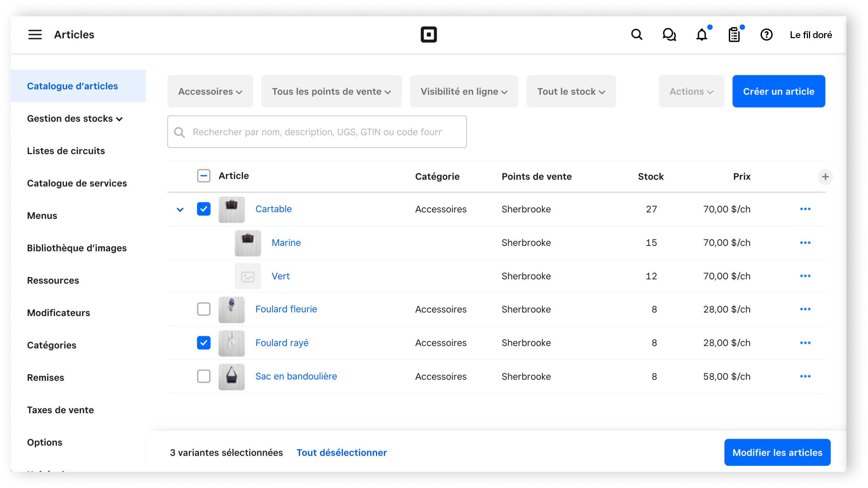Image resolution: width=868 pixels, height=488 pixels.
Task: Open Bibliothèque d'images sidebar item
Action: coord(77,248)
